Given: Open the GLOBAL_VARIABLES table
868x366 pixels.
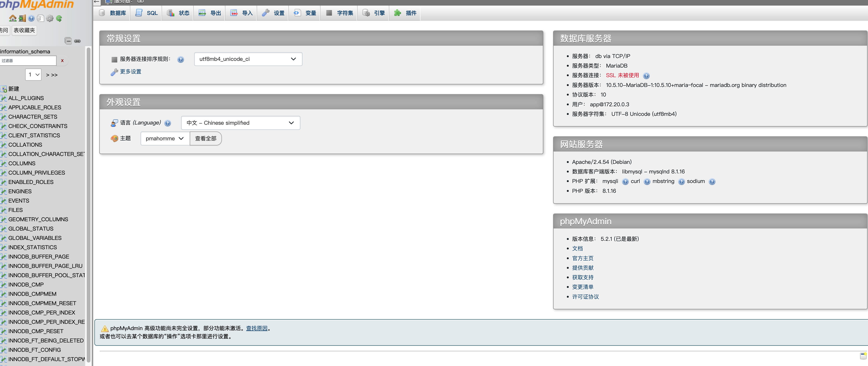Looking at the screenshot, I should click(x=35, y=238).
